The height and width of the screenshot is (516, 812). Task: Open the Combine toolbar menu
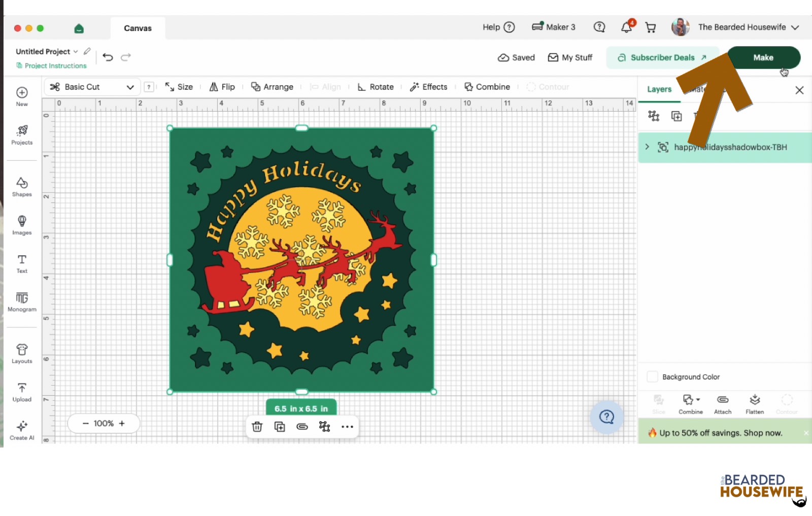point(487,87)
